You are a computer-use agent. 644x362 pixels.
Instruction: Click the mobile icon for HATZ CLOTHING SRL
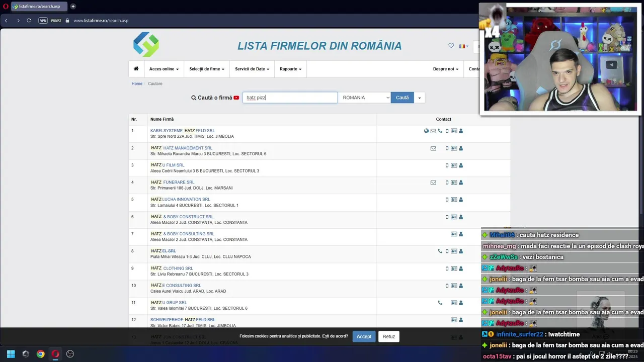pyautogui.click(x=447, y=268)
